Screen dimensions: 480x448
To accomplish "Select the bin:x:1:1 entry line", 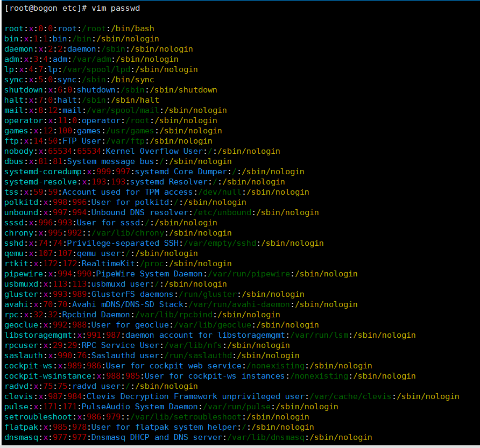I will [82, 39].
